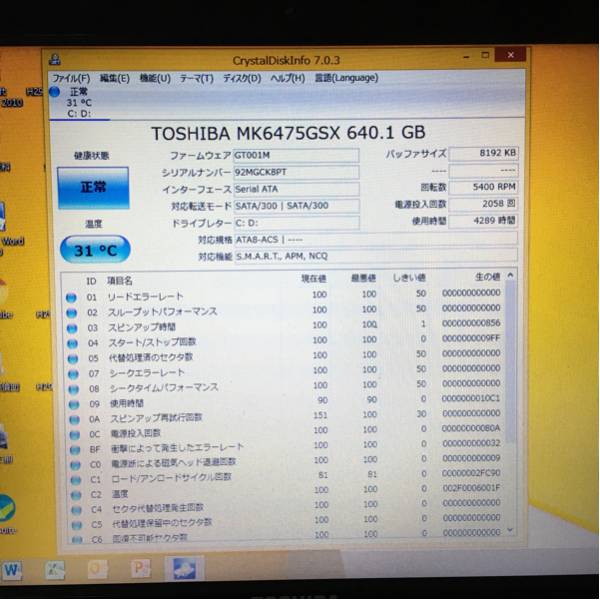Open the ディスク(D) menu
600x600 pixels.
(x=242, y=78)
